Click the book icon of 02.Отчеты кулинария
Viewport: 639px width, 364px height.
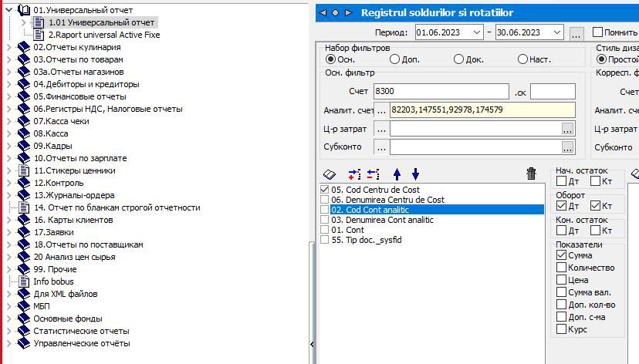(24, 47)
